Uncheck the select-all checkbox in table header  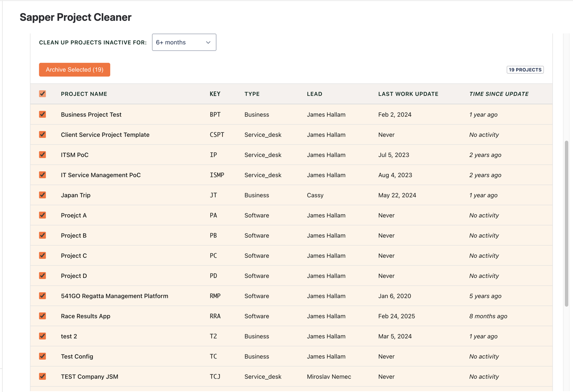pos(42,94)
